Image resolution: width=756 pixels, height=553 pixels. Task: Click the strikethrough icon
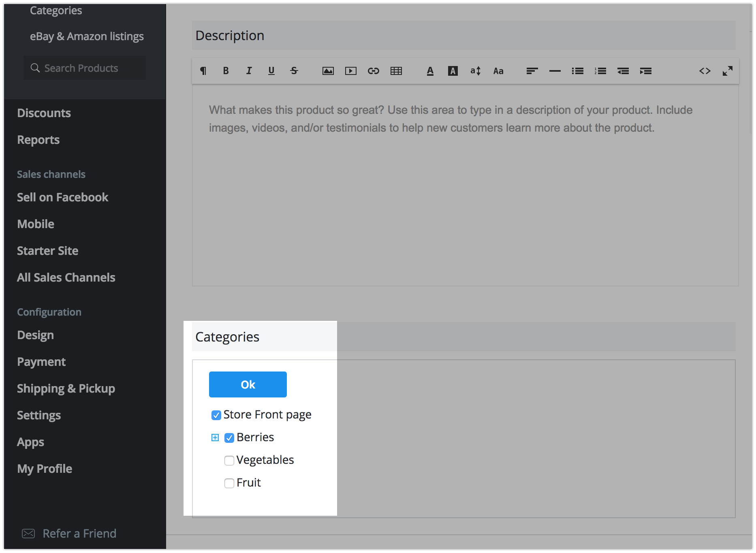(x=294, y=71)
